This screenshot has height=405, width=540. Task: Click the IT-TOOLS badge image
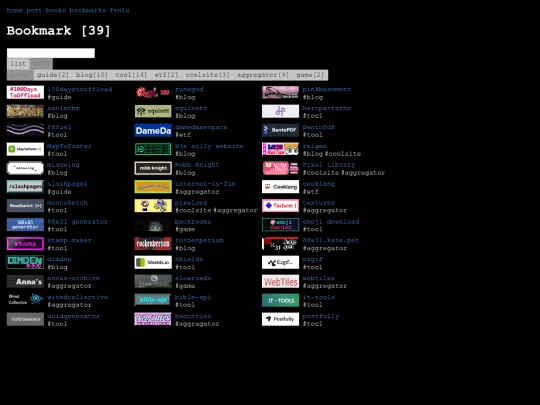pos(280,300)
